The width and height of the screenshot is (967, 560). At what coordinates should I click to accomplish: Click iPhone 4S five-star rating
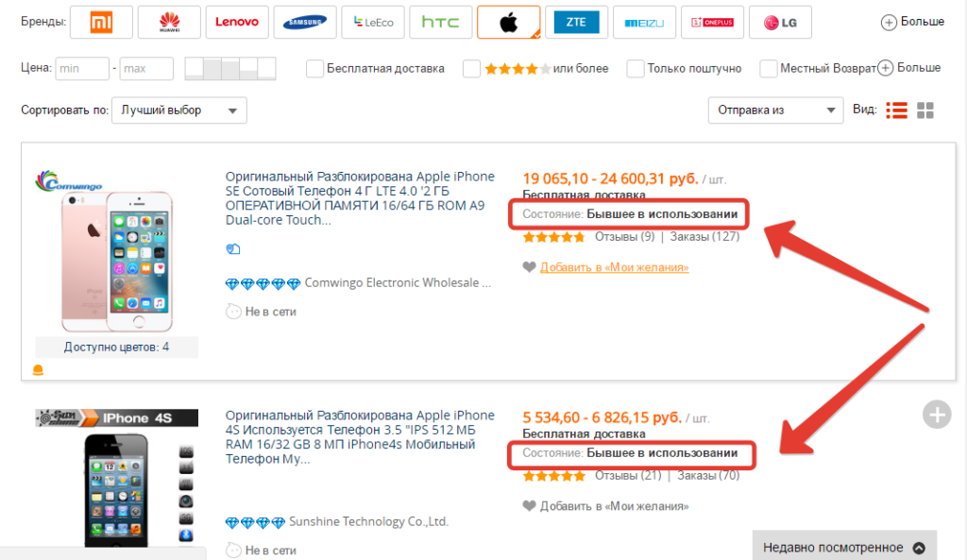click(x=553, y=476)
